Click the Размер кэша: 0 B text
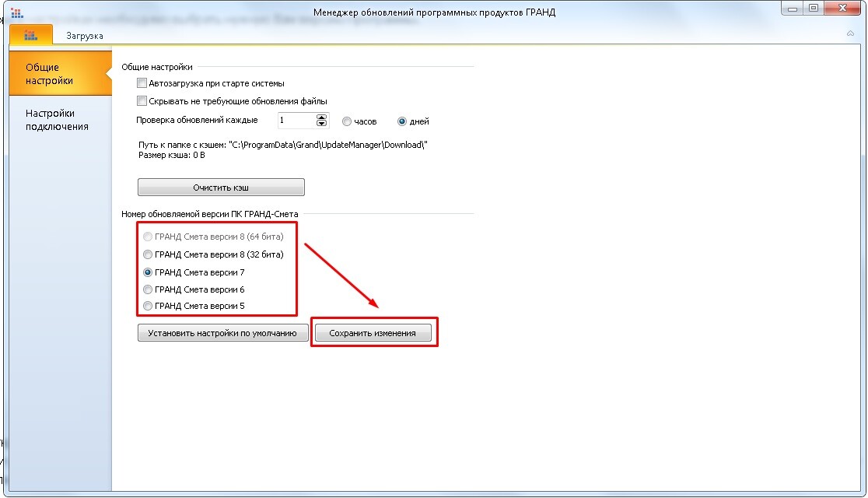Screen dimensions: 868x498 (x=172, y=156)
